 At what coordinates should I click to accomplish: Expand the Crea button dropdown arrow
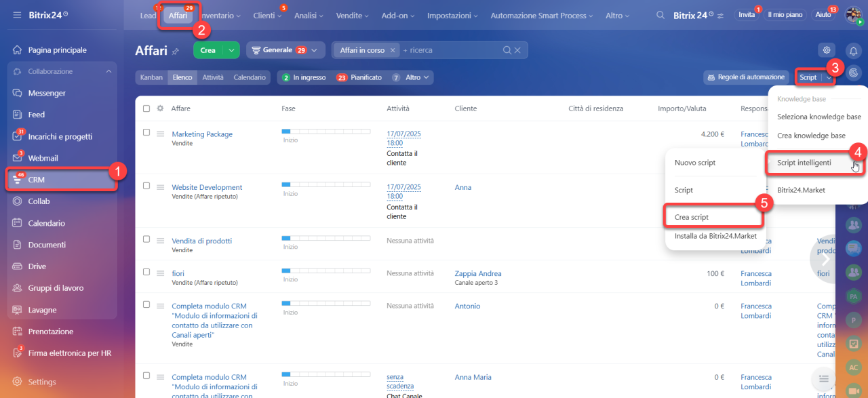click(231, 50)
